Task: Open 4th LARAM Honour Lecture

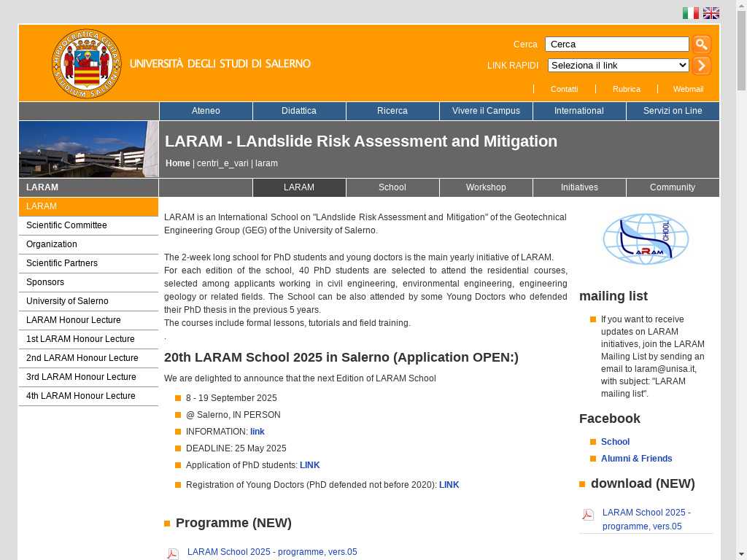Action: 88,396
